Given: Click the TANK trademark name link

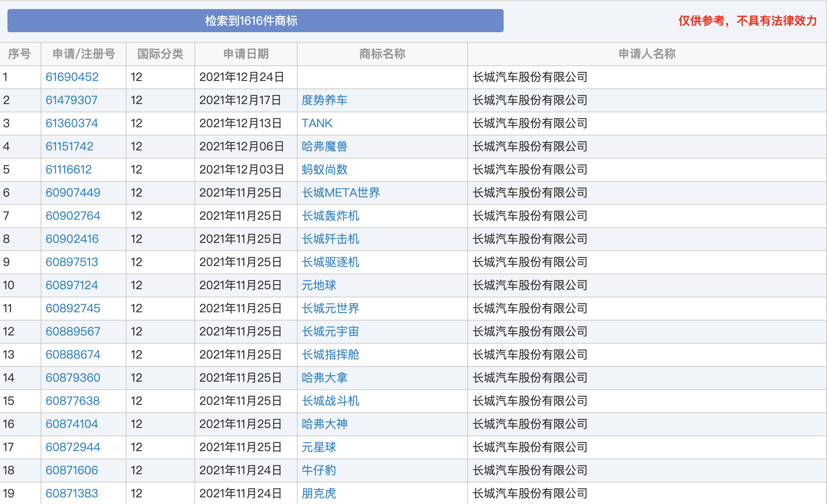Looking at the screenshot, I should pyautogui.click(x=317, y=123).
